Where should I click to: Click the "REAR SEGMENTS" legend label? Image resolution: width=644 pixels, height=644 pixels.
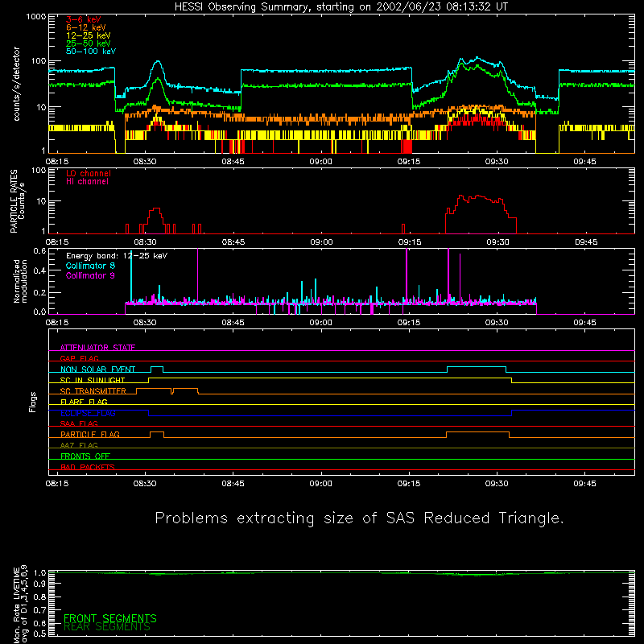[x=107, y=627]
